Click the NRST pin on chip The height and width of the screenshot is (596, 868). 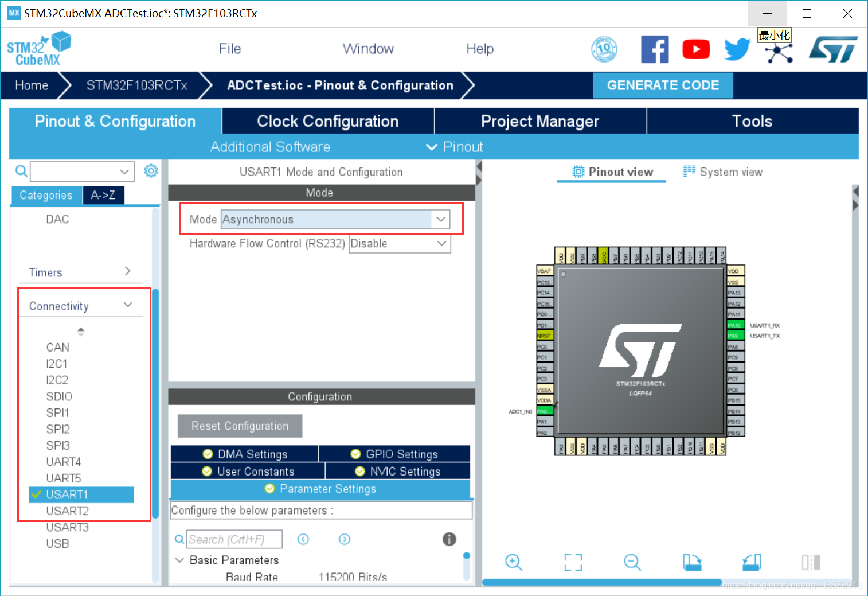tap(545, 336)
